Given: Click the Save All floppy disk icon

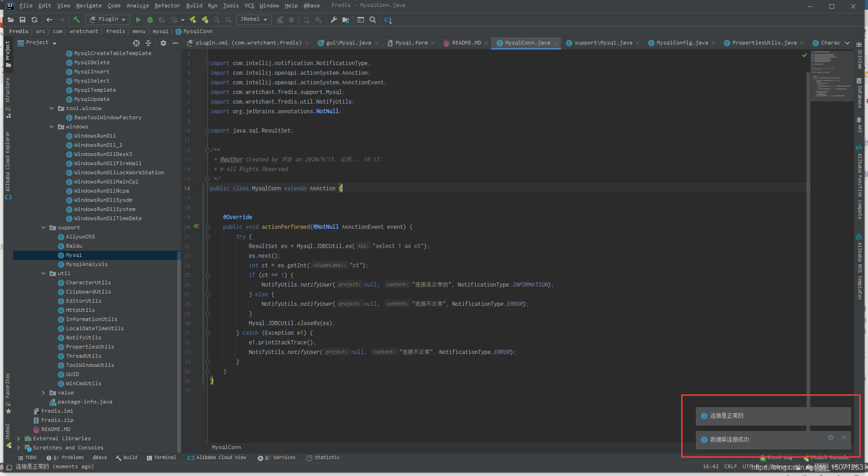Looking at the screenshot, I should coord(22,20).
